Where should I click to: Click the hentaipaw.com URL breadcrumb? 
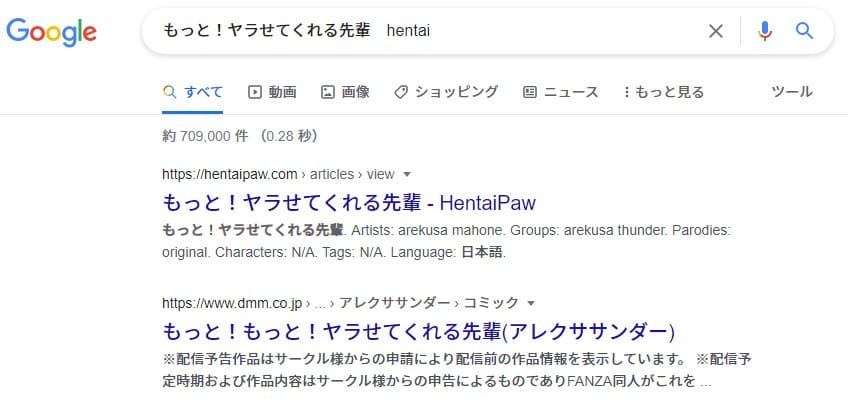(278, 175)
